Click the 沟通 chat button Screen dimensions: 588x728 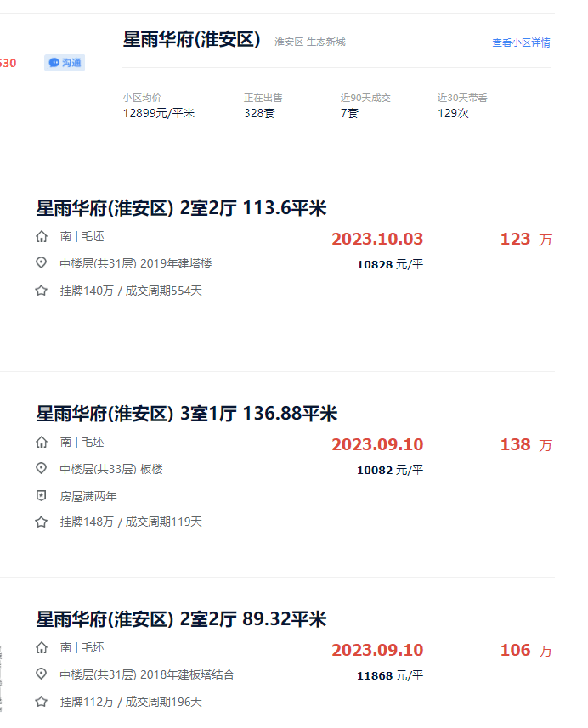(x=65, y=63)
